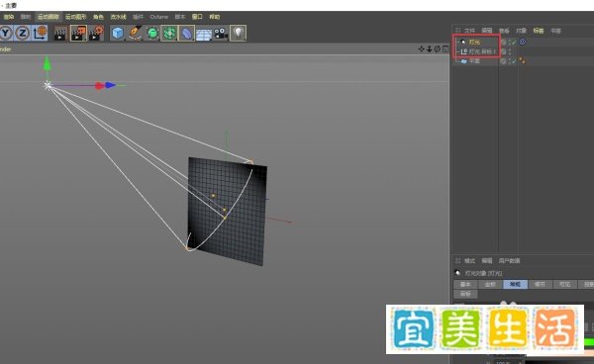Viewport: 594px width, 364px height.
Task: Open Object Manager 编辑 menu
Action: pyautogui.click(x=487, y=31)
